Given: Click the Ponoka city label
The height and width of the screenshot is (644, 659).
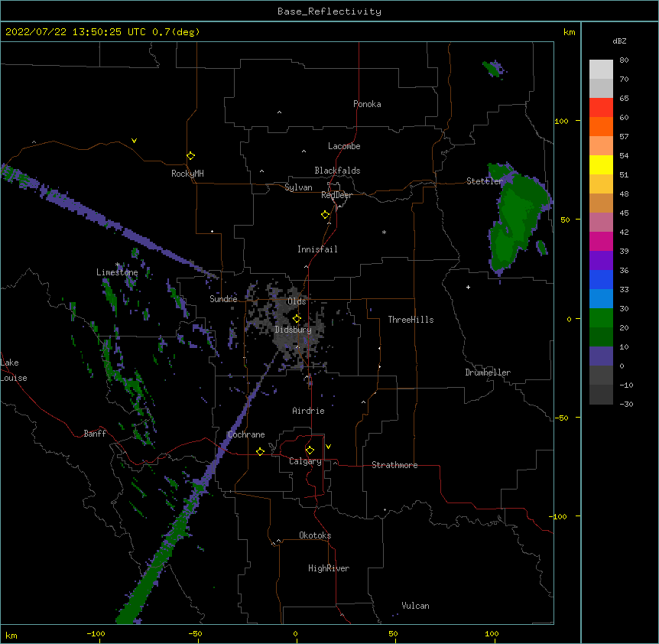Looking at the screenshot, I should click(367, 104).
